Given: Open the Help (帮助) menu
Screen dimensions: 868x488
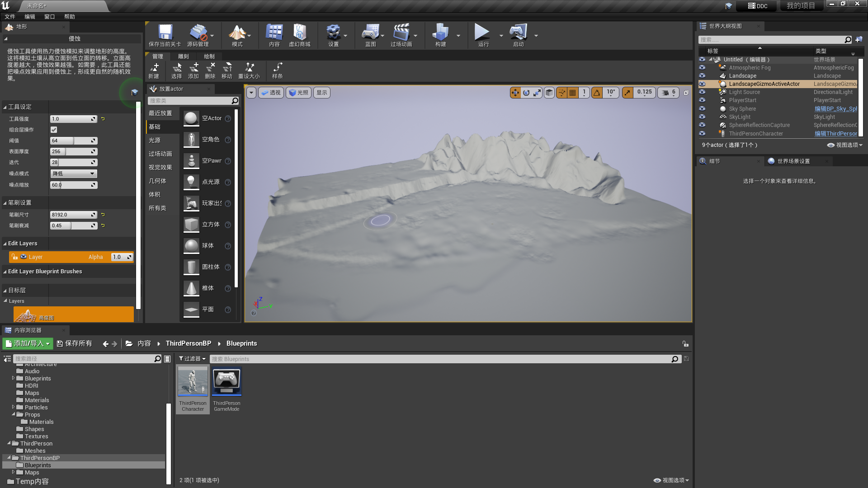Looking at the screenshot, I should click(x=70, y=17).
